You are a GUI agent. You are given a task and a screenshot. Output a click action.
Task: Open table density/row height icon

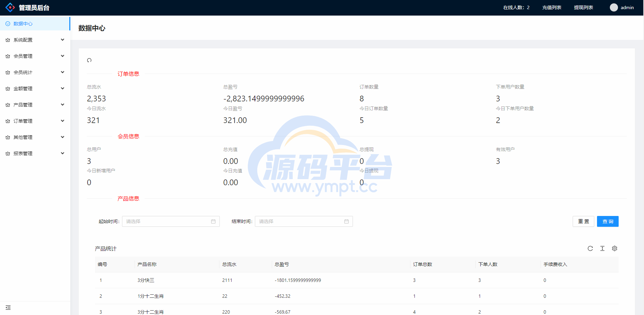(602, 248)
